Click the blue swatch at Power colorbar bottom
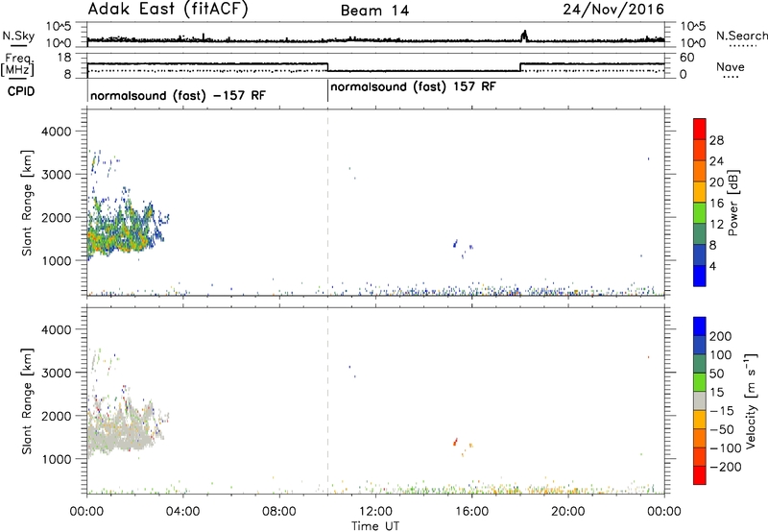 click(x=700, y=276)
